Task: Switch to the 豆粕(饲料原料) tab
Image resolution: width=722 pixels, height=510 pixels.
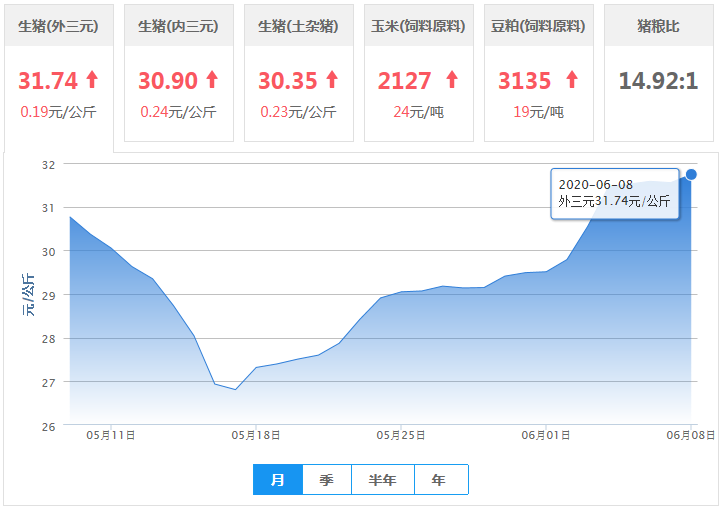Action: point(538,26)
